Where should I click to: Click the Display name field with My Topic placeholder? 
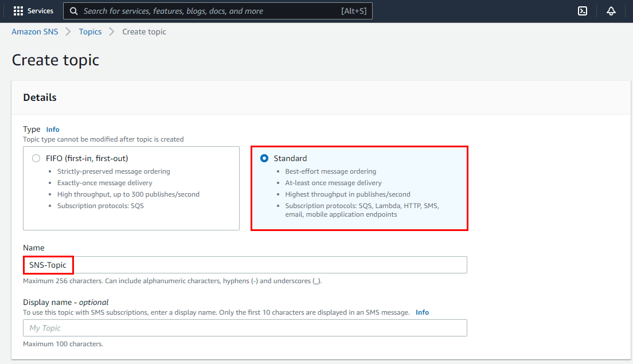pyautogui.click(x=245, y=328)
